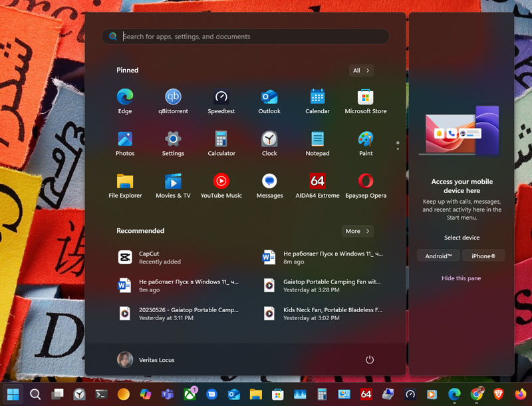
Task: Click the power button in Start menu
Action: [x=370, y=360]
